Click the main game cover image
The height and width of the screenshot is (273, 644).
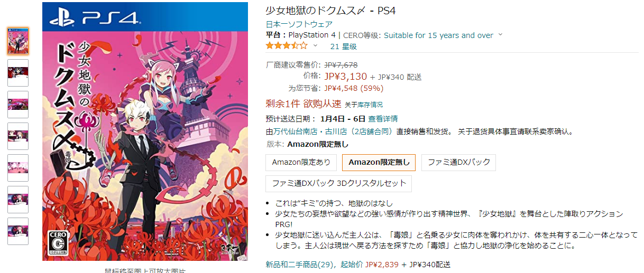(145, 131)
